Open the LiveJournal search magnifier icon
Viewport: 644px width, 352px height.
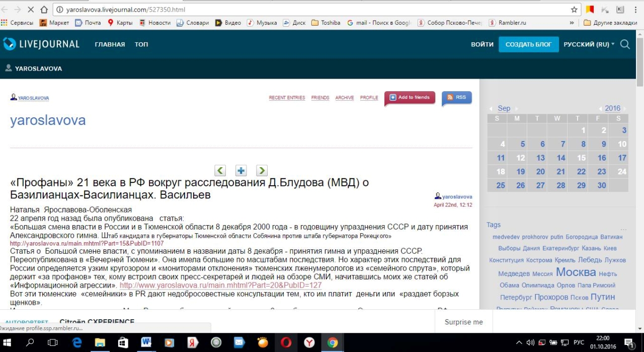[x=625, y=44]
